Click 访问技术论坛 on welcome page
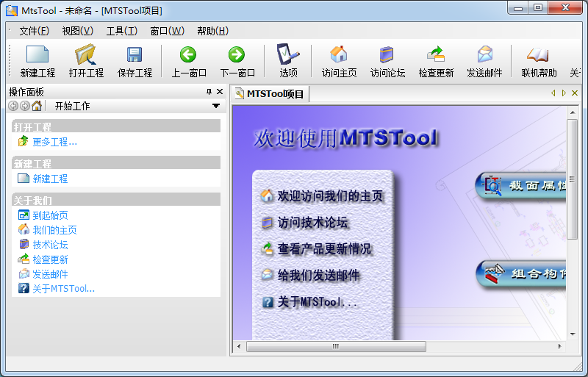The width and height of the screenshot is (588, 377). tap(312, 223)
